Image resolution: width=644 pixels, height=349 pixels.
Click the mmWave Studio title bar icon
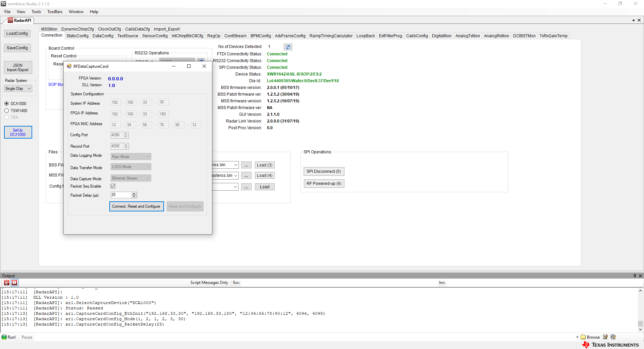pyautogui.click(x=3, y=4)
